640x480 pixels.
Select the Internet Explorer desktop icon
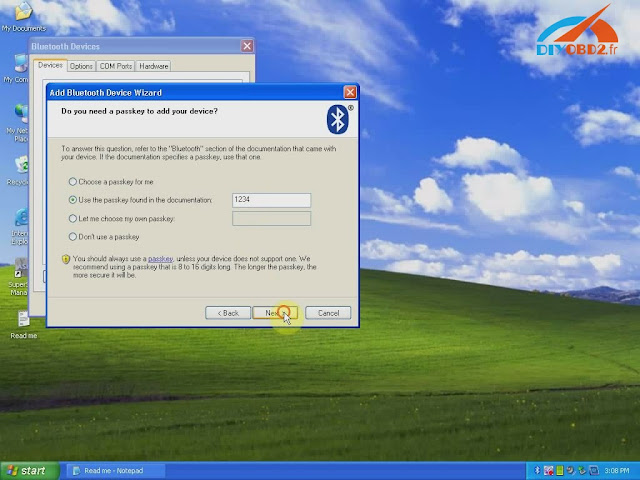pos(20,227)
